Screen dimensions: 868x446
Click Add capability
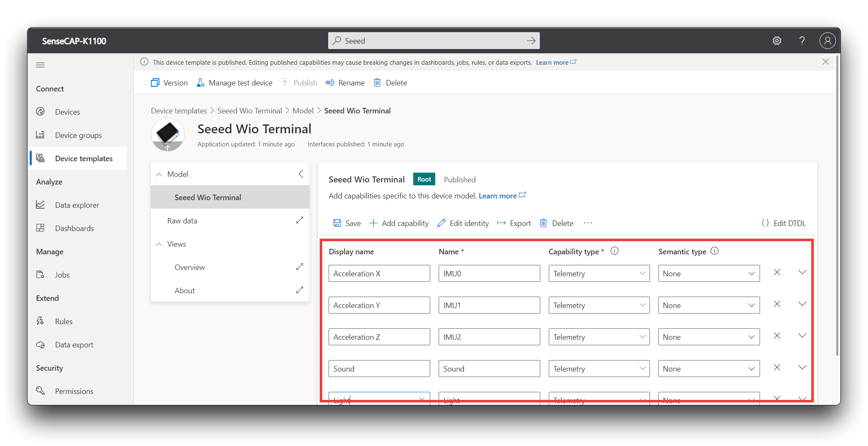[x=399, y=223]
